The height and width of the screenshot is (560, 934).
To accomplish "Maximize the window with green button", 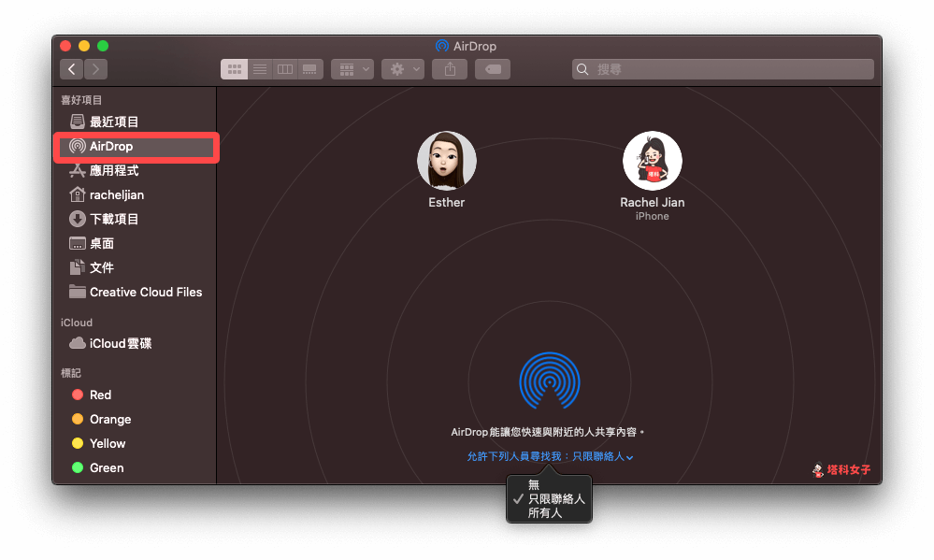I will click(x=103, y=46).
